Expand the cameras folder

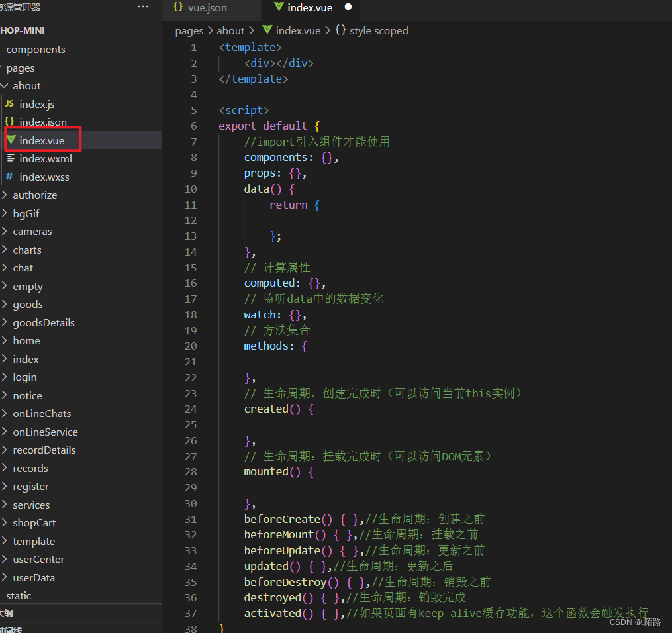[4, 232]
